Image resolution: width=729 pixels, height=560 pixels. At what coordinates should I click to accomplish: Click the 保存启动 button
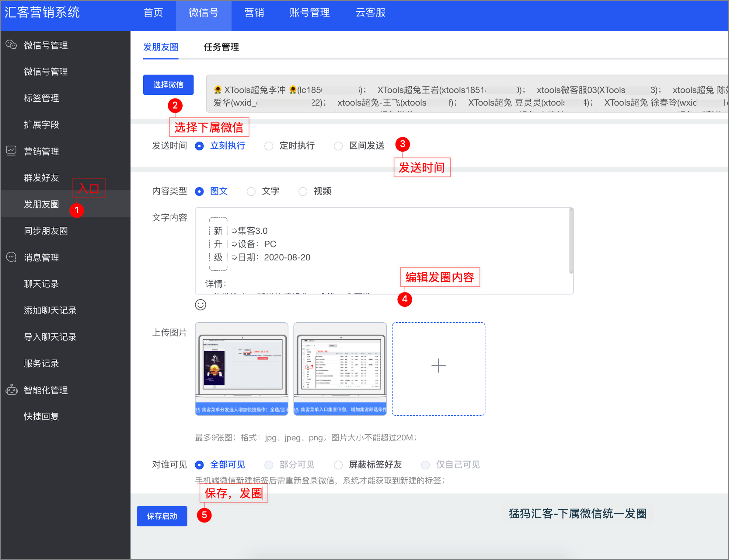click(162, 516)
